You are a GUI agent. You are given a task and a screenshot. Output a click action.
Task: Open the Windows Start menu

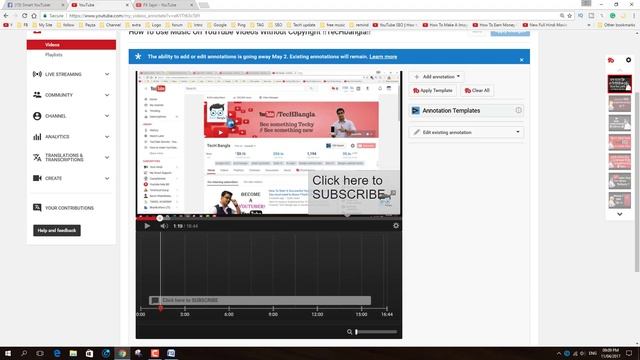(8, 353)
